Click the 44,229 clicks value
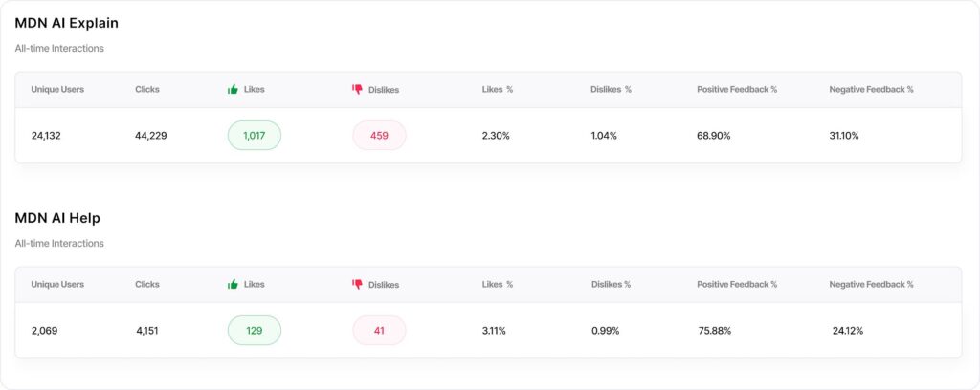The height and width of the screenshot is (390, 980). (x=151, y=136)
